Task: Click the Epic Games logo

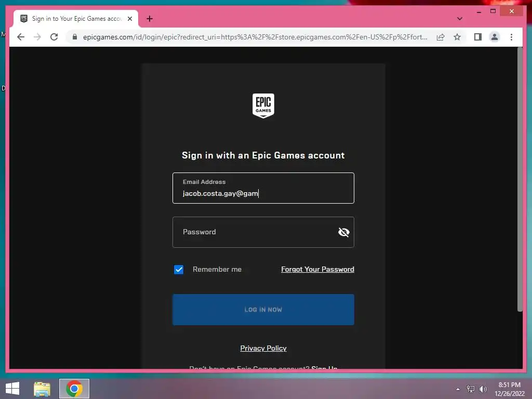Action: pos(263,105)
